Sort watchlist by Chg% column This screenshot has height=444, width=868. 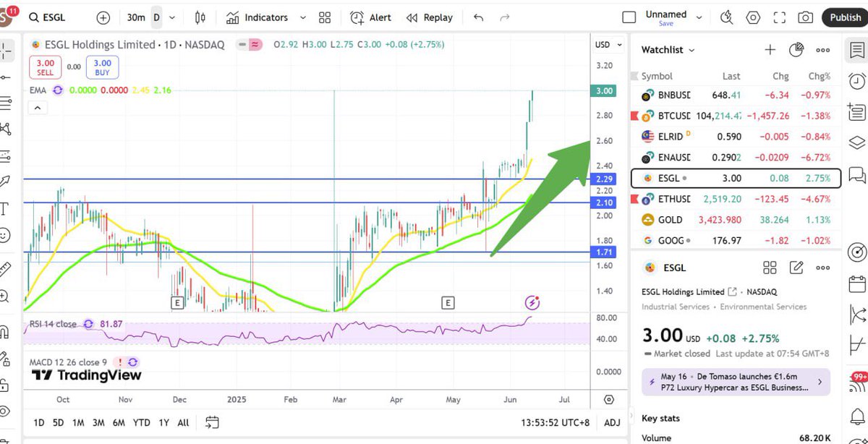click(x=820, y=76)
